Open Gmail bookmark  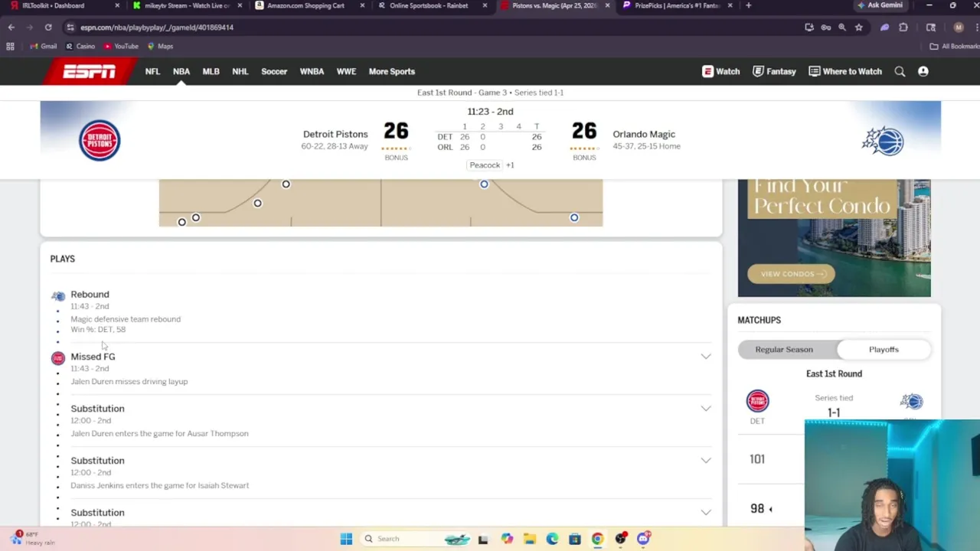pos(43,46)
